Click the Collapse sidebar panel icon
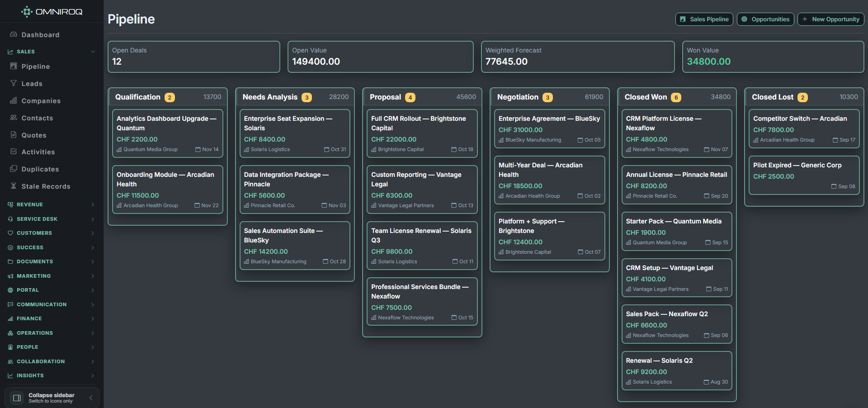This screenshot has height=408, width=868. pos(17,398)
